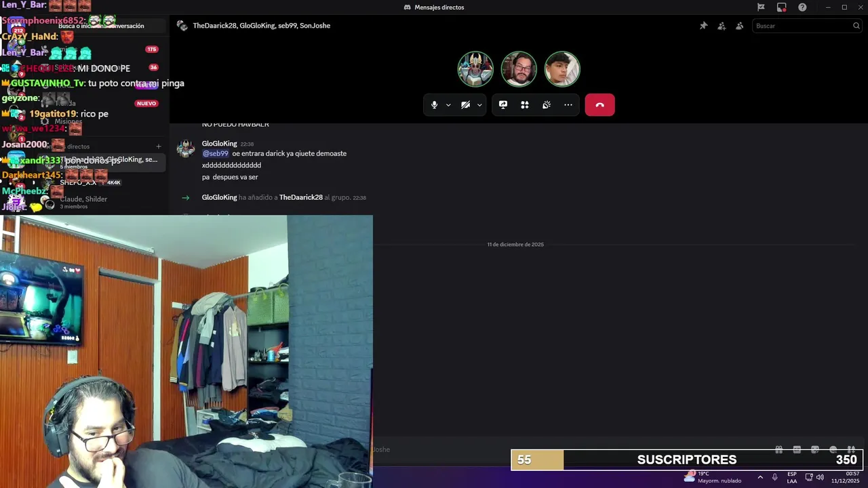Select the message 'pa despues va ser'

230,177
